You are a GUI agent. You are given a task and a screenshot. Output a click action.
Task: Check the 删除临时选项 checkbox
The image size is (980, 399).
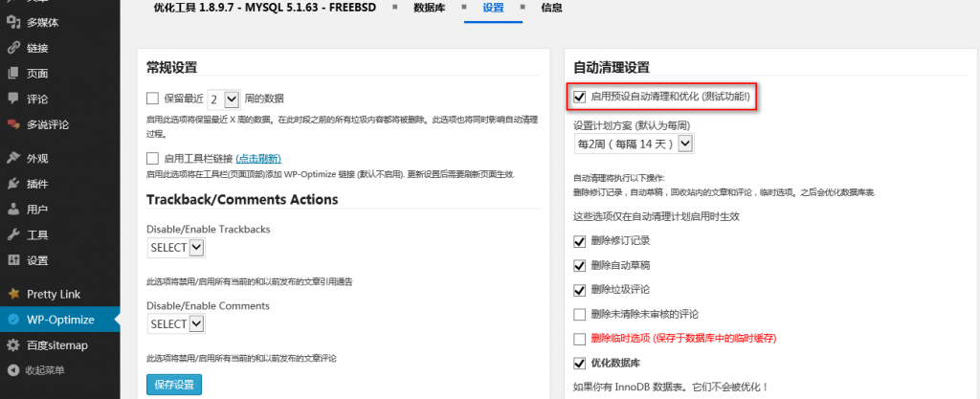(x=579, y=339)
